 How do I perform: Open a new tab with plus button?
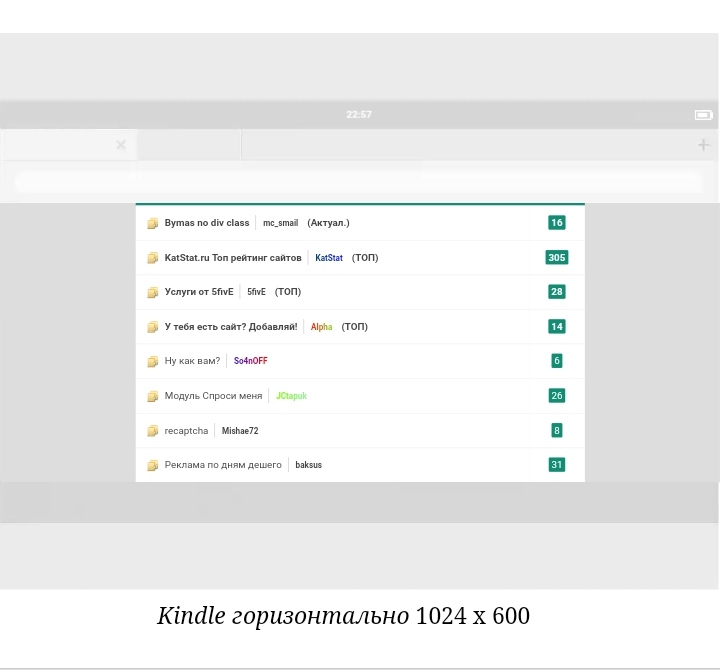click(703, 145)
